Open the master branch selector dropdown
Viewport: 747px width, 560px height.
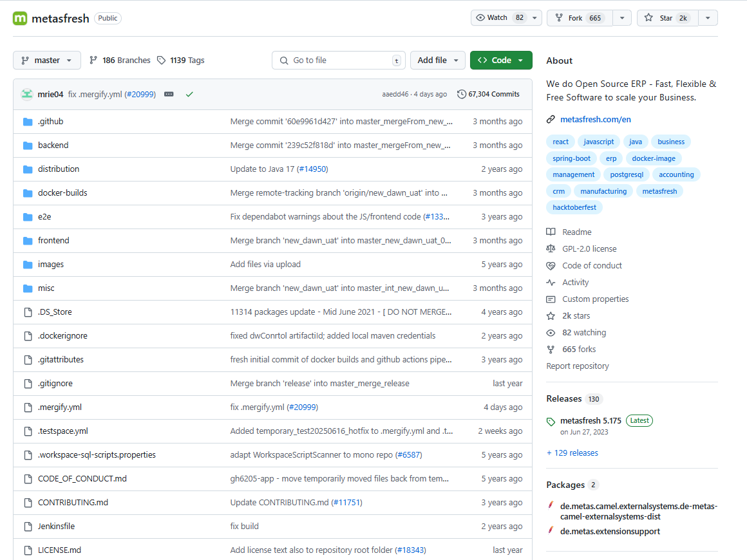[46, 60]
